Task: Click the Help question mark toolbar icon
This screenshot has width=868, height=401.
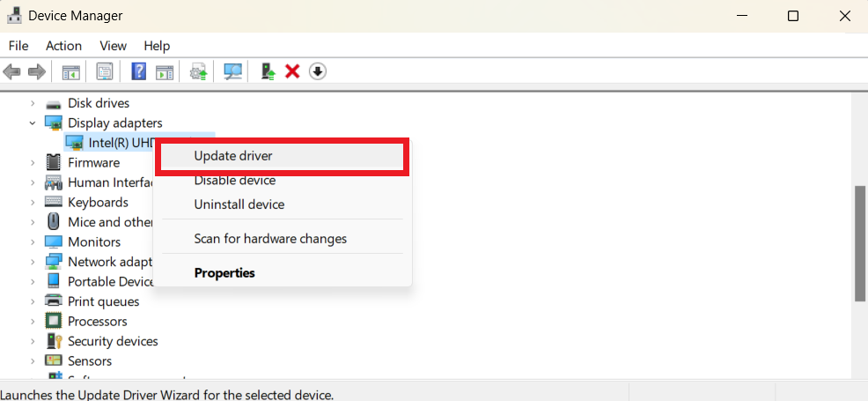Action: pos(138,71)
